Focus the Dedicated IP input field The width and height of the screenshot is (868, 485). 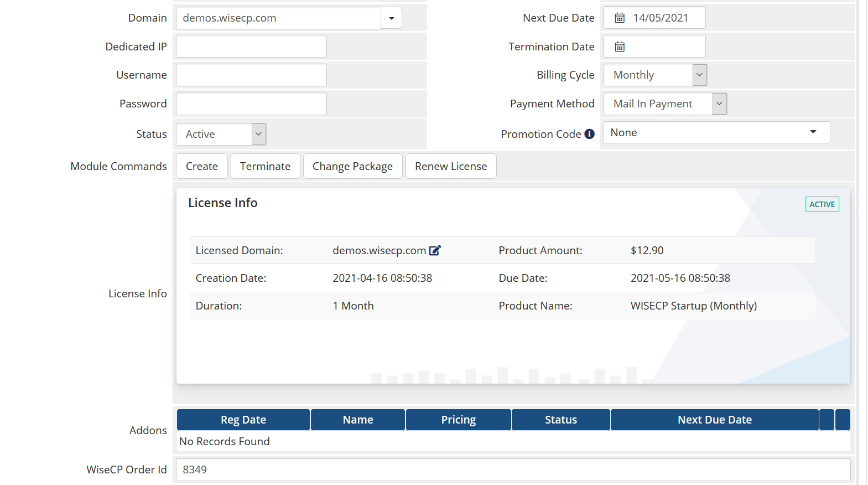point(251,47)
